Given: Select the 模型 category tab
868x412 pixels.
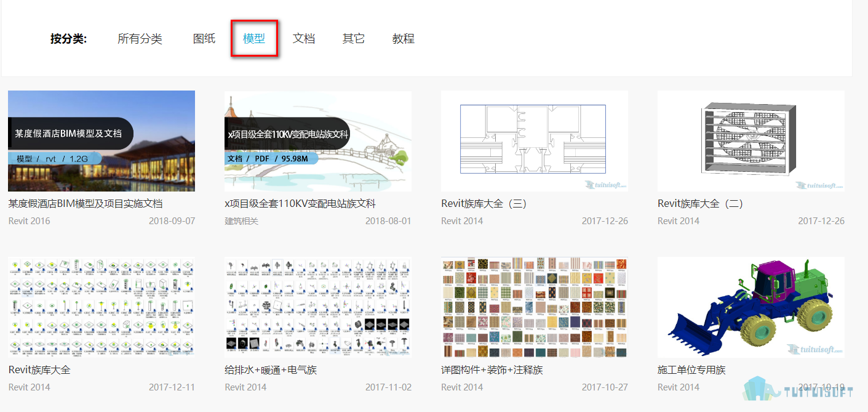Looking at the screenshot, I should click(x=254, y=39).
